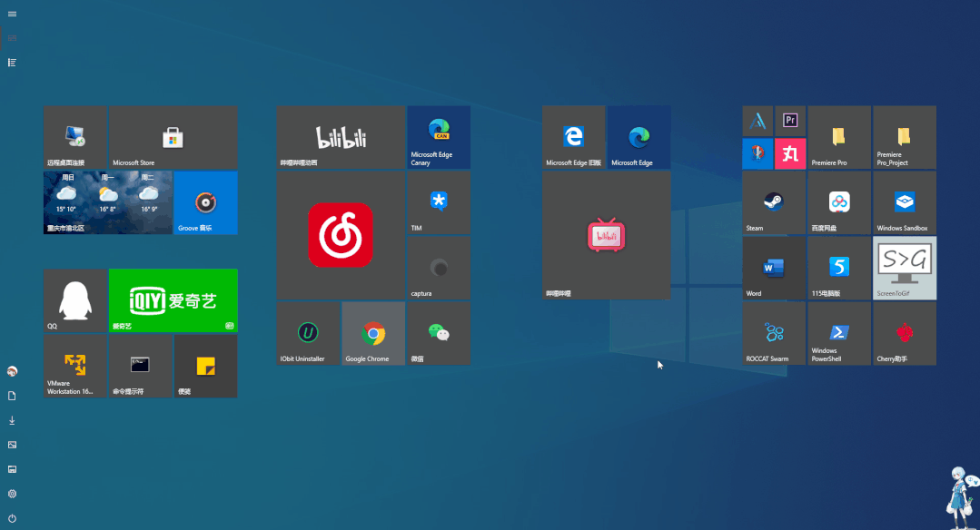
Task: Launch ROCCAT Swarm tile
Action: [x=774, y=333]
